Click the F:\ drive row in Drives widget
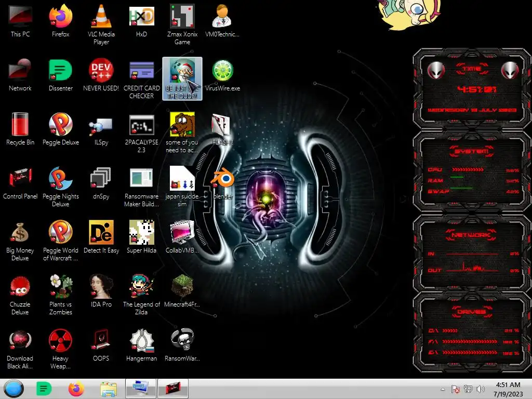 point(473,341)
